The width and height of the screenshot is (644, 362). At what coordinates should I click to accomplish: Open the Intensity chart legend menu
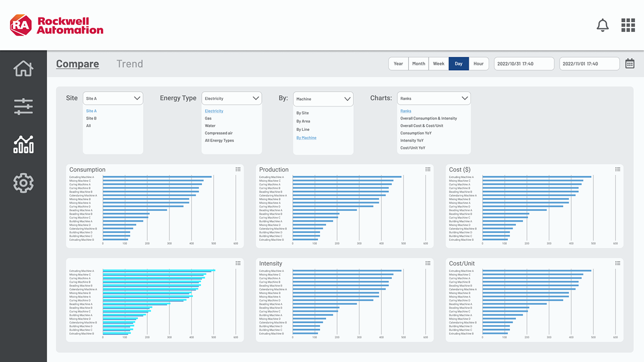tap(427, 263)
